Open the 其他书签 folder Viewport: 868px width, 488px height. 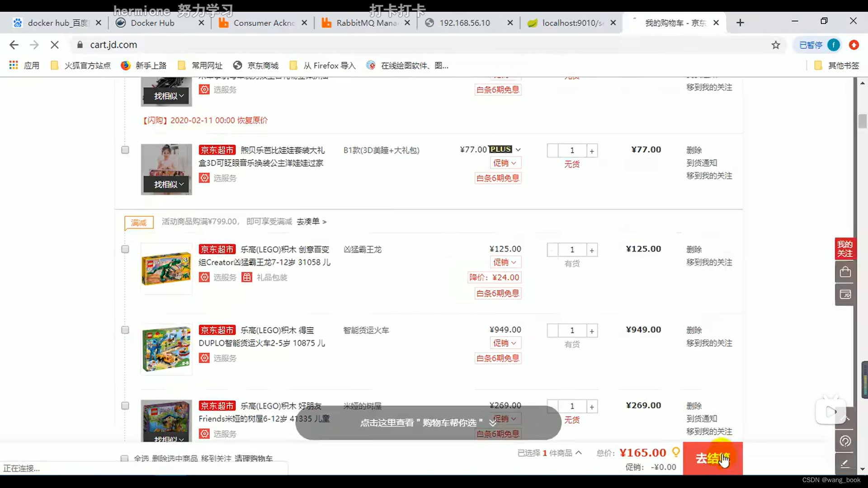tap(837, 66)
